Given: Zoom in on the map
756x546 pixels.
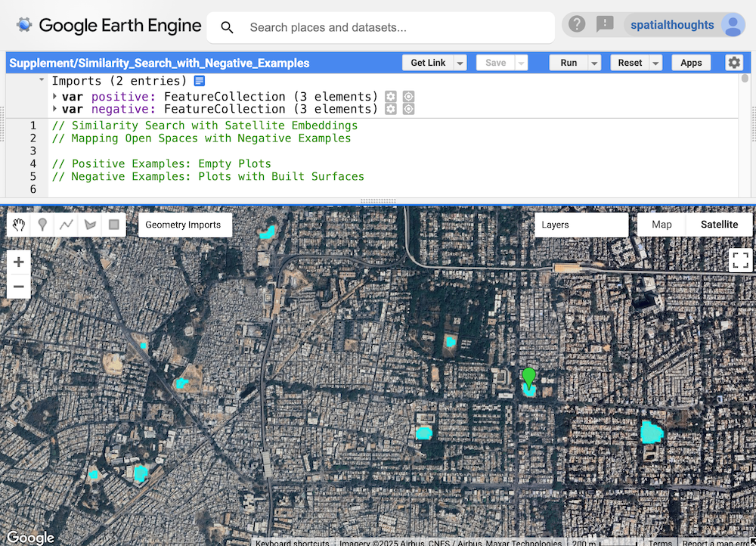Looking at the screenshot, I should (19, 262).
